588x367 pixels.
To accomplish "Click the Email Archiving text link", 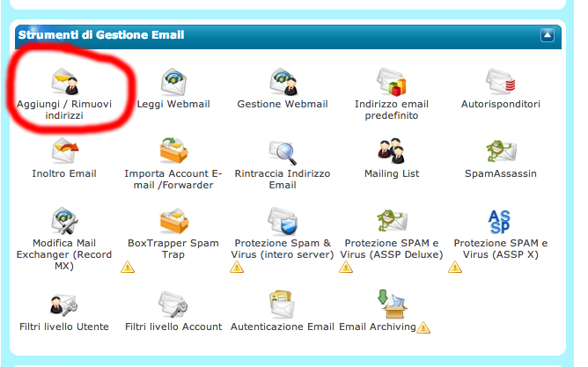I will (378, 327).
